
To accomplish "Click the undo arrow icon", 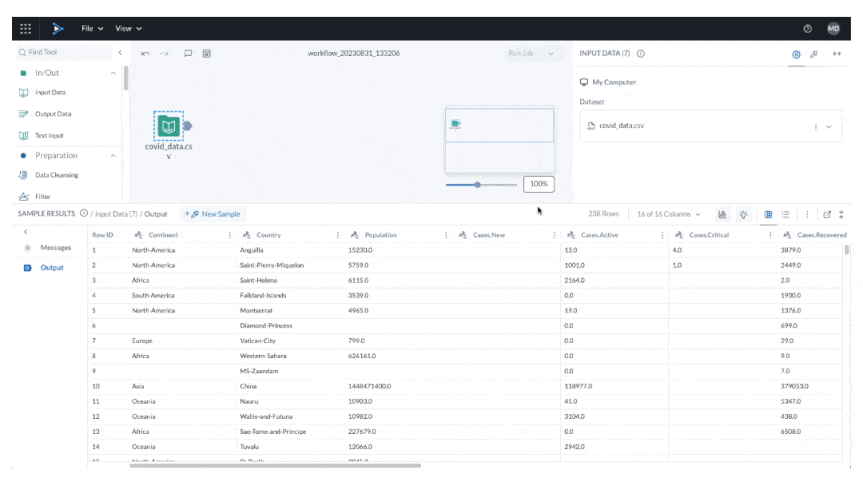I will [145, 53].
